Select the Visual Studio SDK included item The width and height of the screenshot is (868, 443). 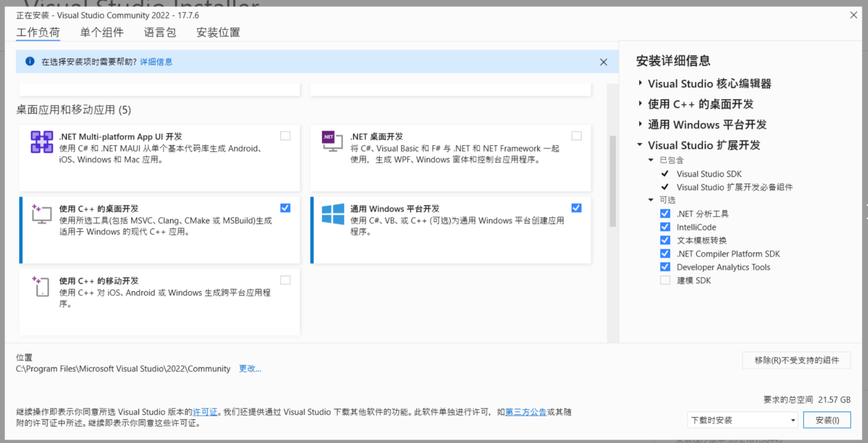709,174
